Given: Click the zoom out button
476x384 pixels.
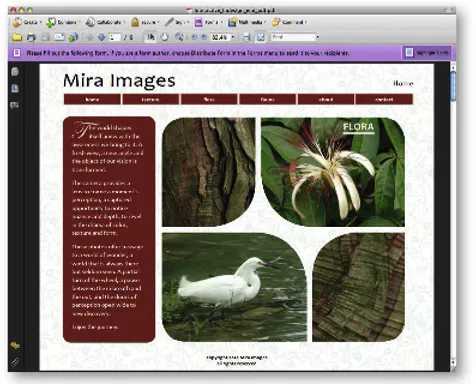Looking at the screenshot, I should click(x=194, y=37).
